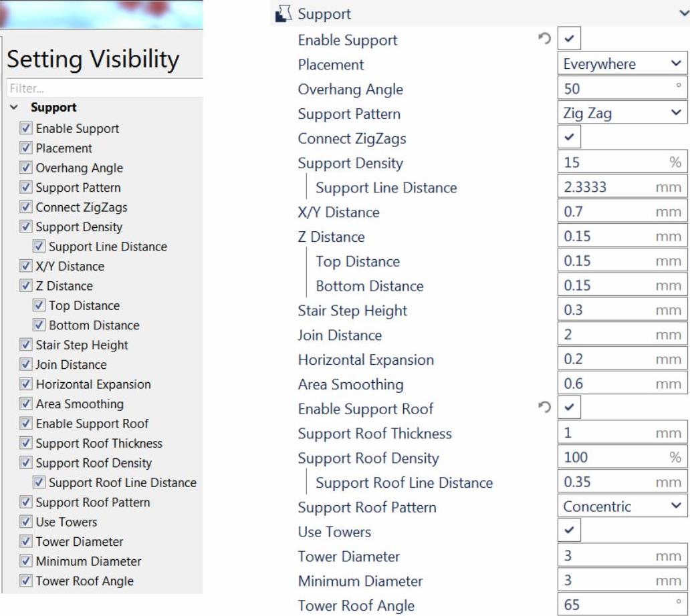The width and height of the screenshot is (690, 616).
Task: Open the Placement dropdown
Action: [x=622, y=65]
